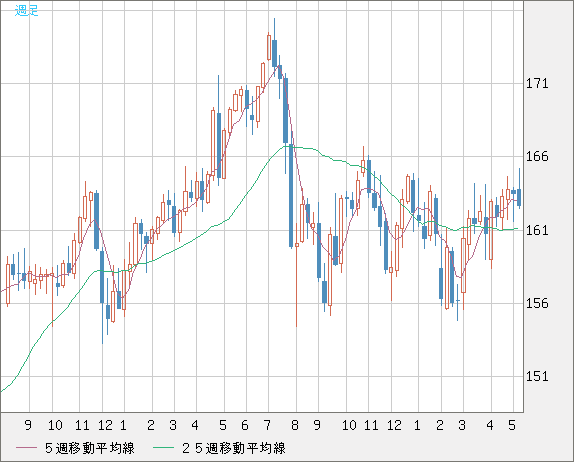Click the 151 price axis label
The image size is (574, 462).
pos(537,376)
